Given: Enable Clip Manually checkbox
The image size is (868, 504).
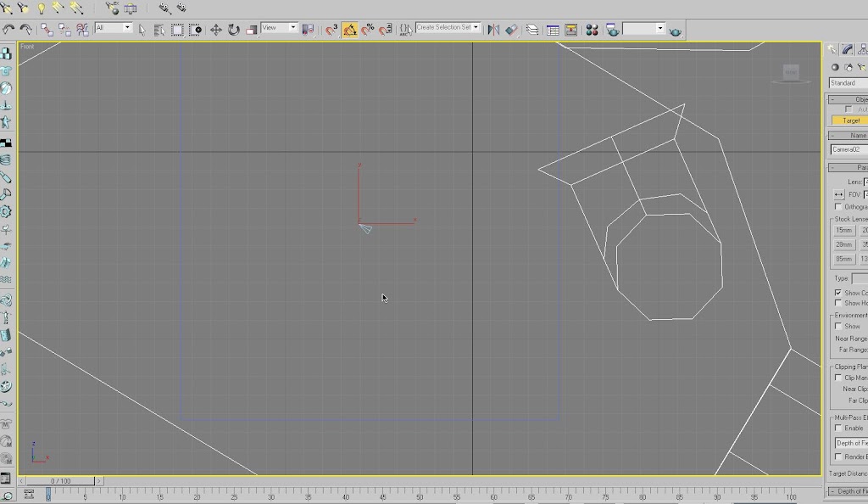Looking at the screenshot, I should [x=838, y=378].
